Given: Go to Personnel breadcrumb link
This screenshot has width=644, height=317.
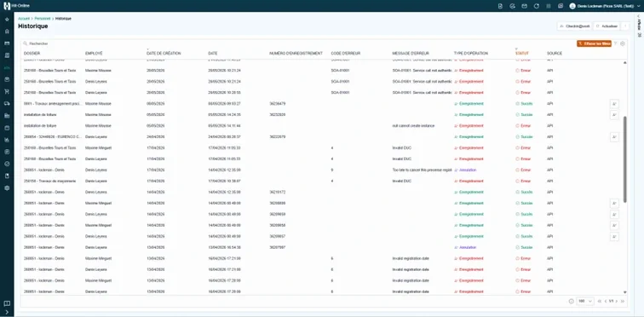Looking at the screenshot, I should (43, 19).
